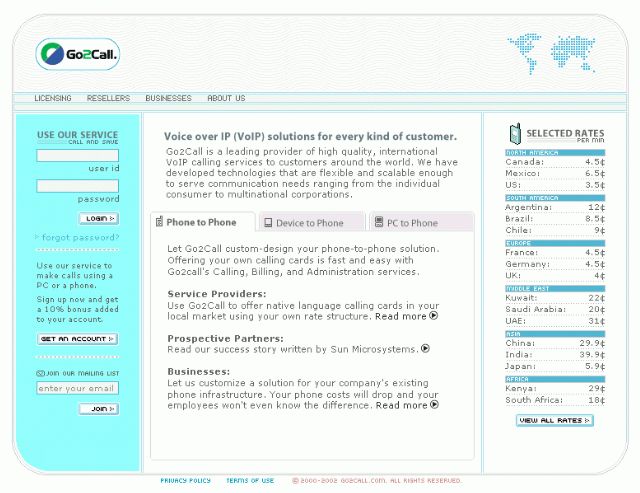Click the copyright notice in footer
The image size is (640, 493).
(377, 481)
